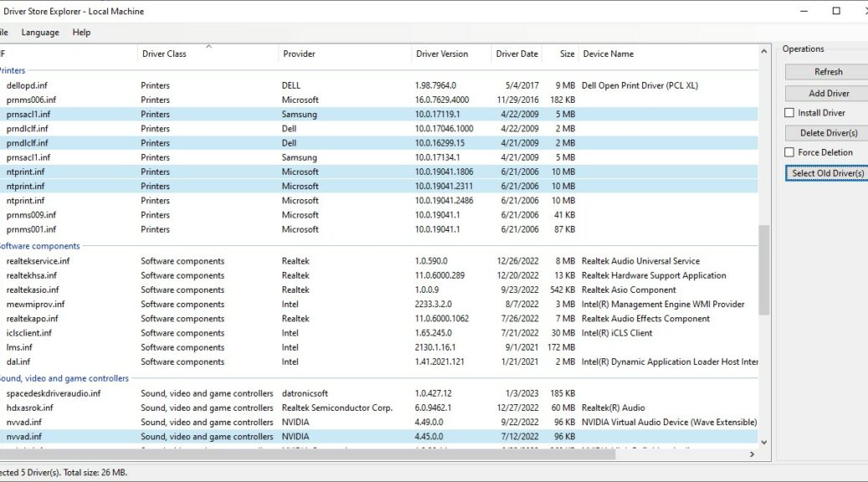Select the lms.inf row
This screenshot has width=868, height=482.
point(379,347)
